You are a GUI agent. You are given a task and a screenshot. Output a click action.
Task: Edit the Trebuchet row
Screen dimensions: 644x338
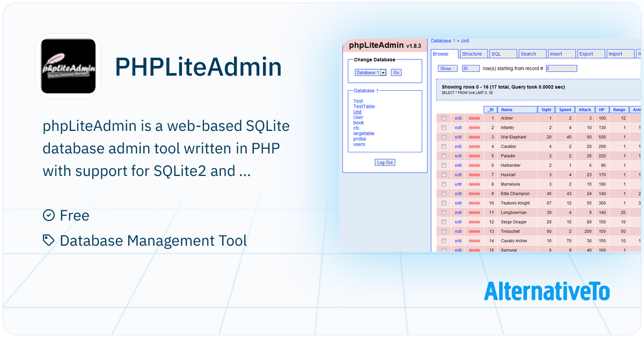coord(458,231)
